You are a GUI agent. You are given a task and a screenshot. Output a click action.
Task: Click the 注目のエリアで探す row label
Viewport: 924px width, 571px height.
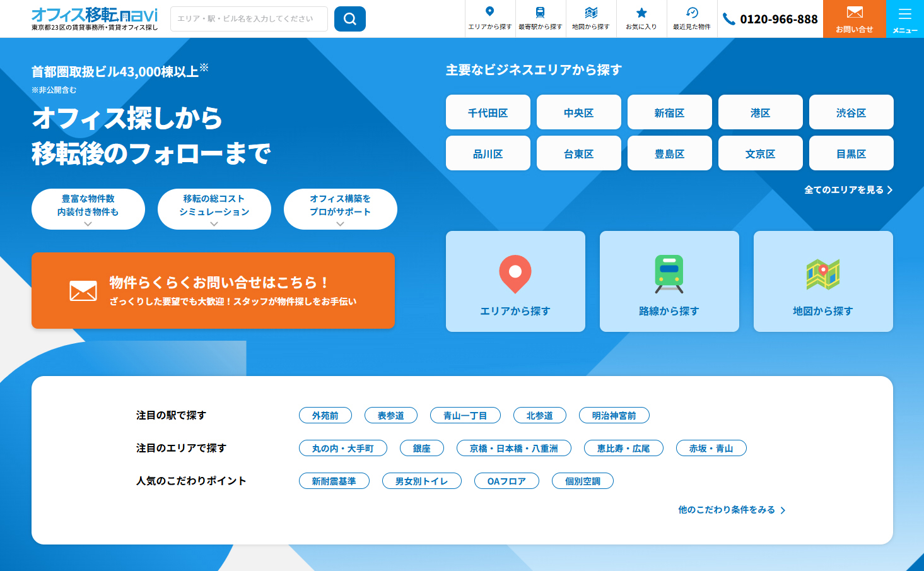[181, 448]
